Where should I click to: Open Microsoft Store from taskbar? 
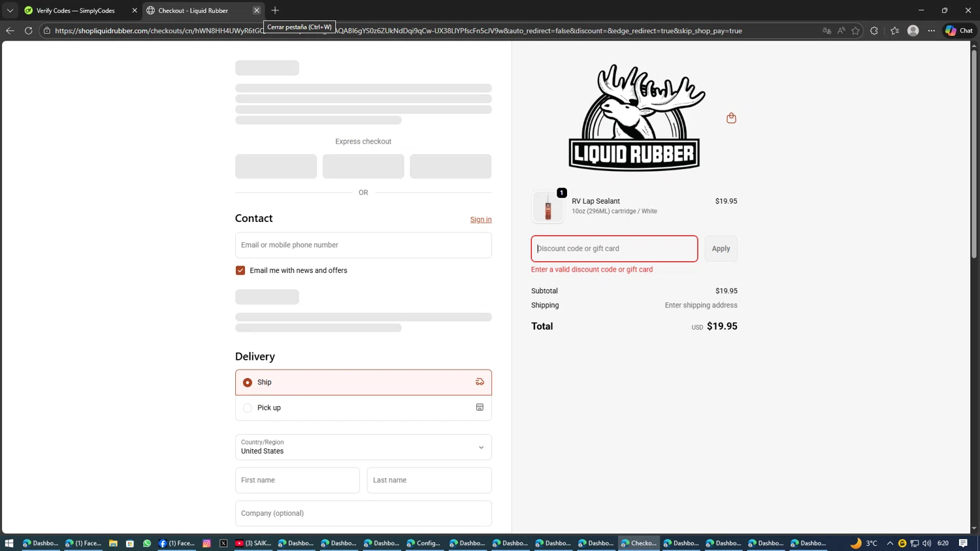130,543
